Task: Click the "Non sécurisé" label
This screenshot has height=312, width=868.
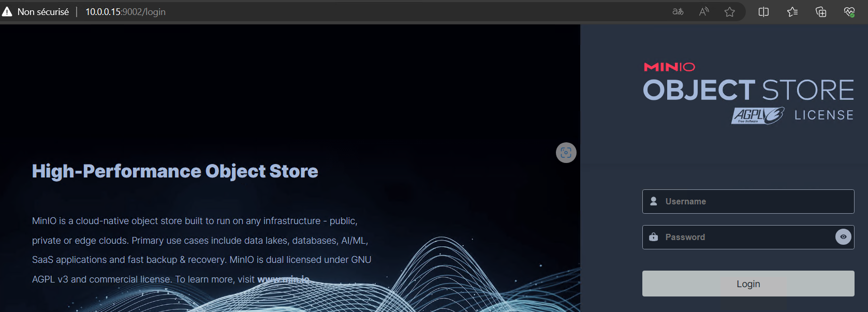Action: (x=43, y=11)
